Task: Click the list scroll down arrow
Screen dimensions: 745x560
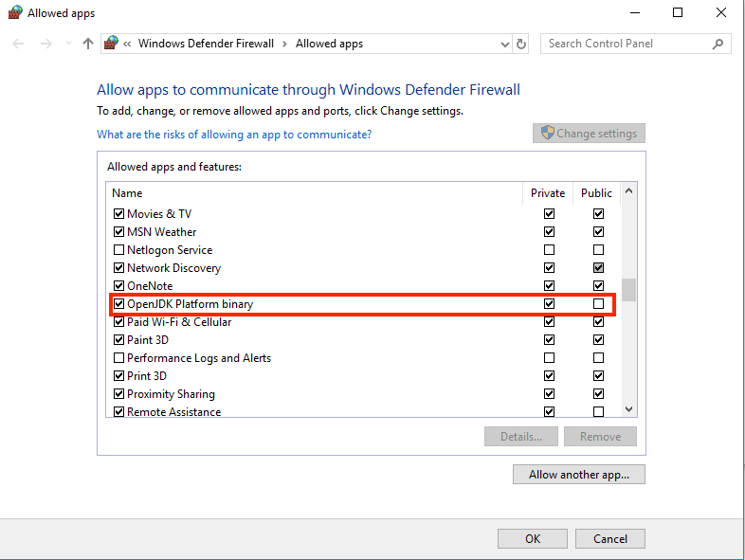Action: (x=628, y=409)
